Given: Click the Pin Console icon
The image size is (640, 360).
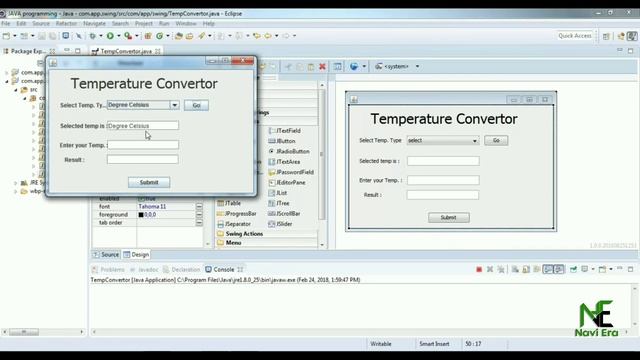Looking at the screenshot, I should click(573, 269).
